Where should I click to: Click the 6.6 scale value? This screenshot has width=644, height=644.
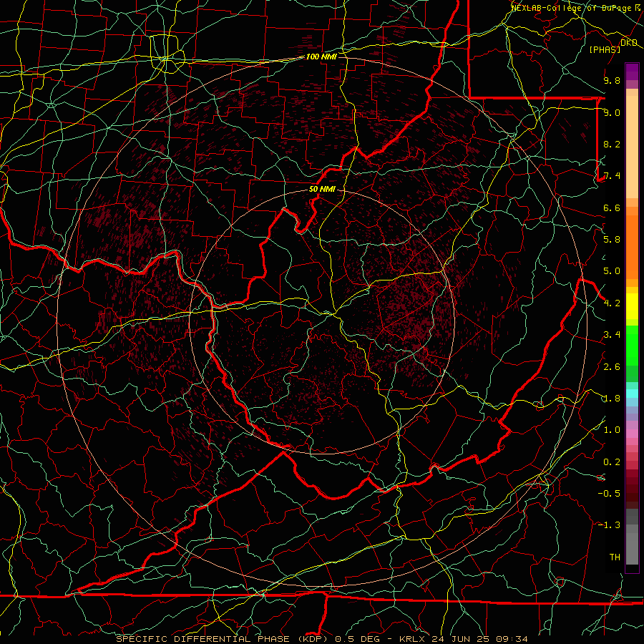click(612, 208)
